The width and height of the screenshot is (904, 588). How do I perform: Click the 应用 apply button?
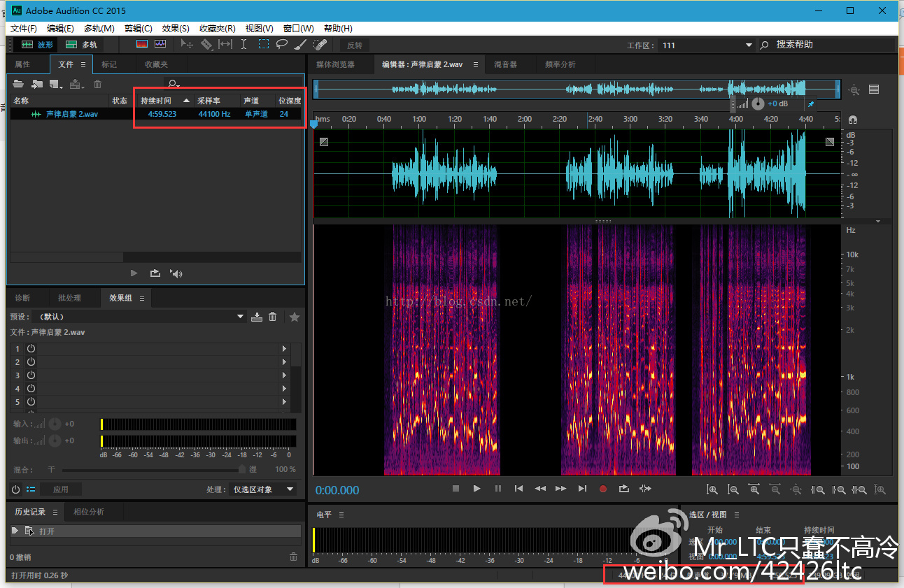pyautogui.click(x=61, y=489)
